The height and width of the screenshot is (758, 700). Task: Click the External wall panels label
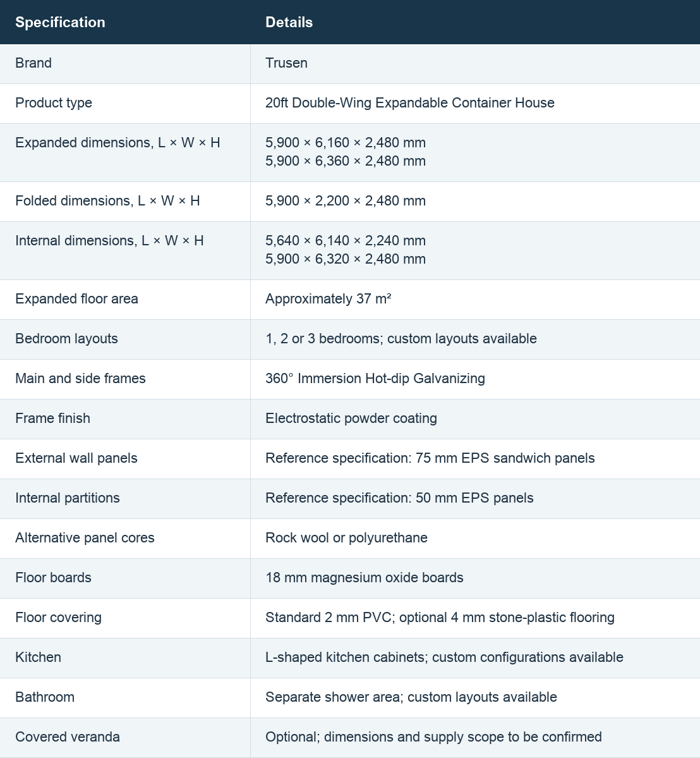click(76, 458)
